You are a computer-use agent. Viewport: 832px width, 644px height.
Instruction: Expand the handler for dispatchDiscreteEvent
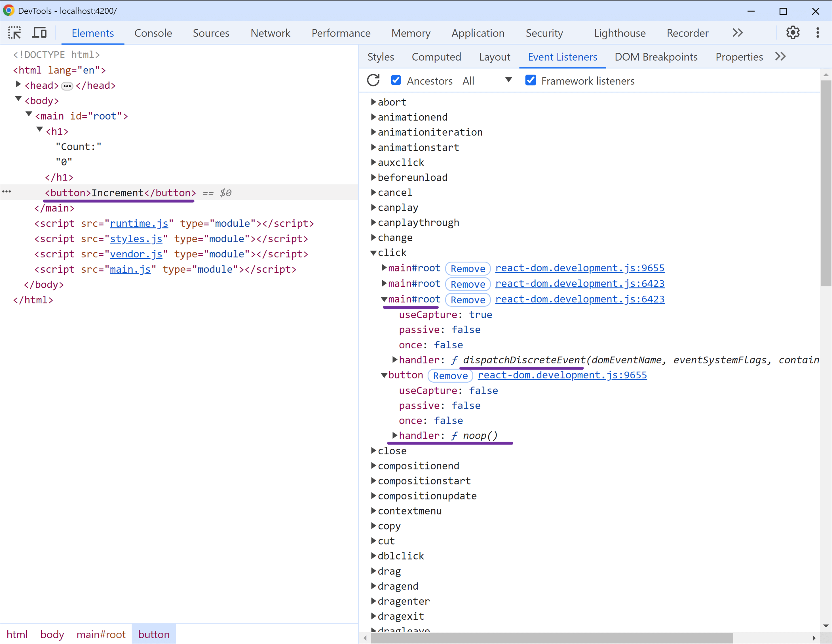[x=395, y=359]
